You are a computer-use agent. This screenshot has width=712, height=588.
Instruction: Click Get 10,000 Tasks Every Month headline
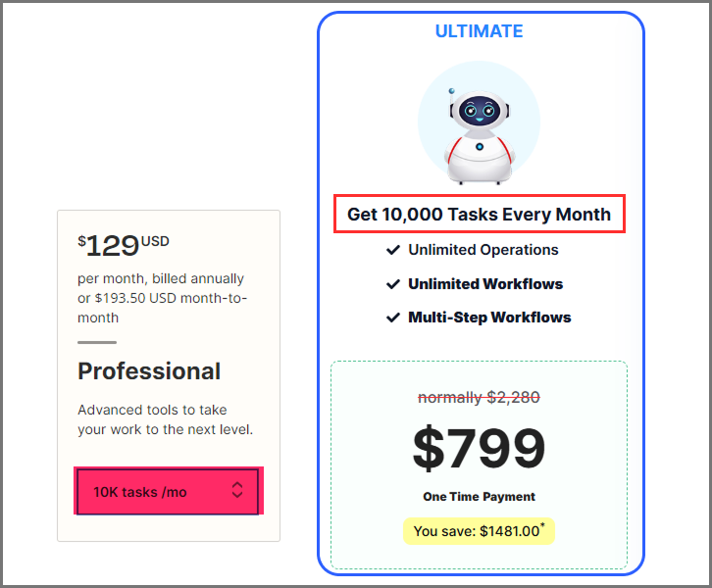(x=479, y=215)
